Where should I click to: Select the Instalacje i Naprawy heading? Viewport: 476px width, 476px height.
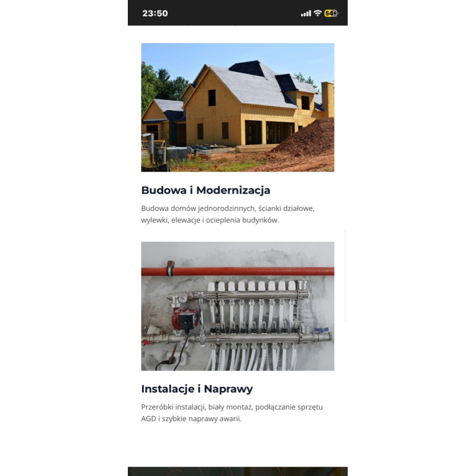point(197,389)
